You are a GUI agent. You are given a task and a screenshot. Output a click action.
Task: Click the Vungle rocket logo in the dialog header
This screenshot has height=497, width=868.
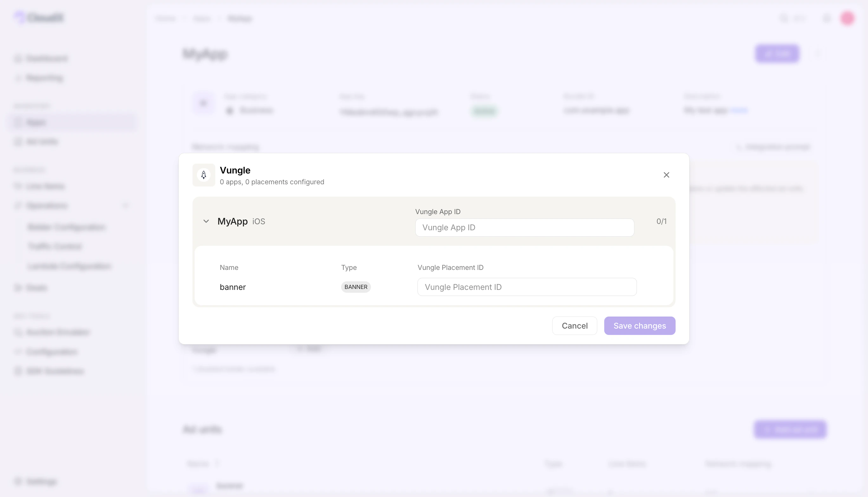[x=204, y=175]
